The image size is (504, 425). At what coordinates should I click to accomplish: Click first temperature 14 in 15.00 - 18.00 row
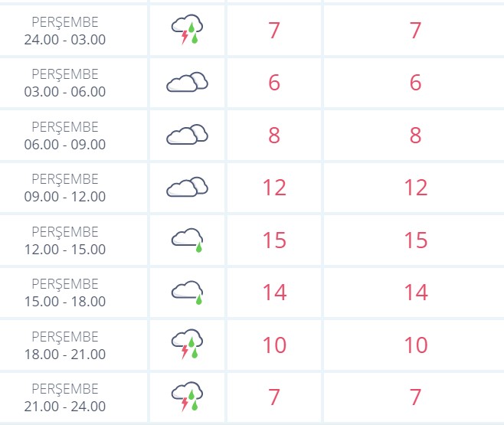click(274, 293)
